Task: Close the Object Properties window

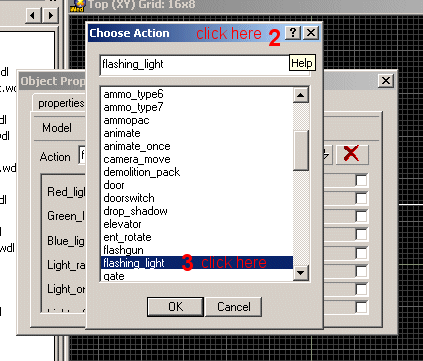Action: (386, 81)
